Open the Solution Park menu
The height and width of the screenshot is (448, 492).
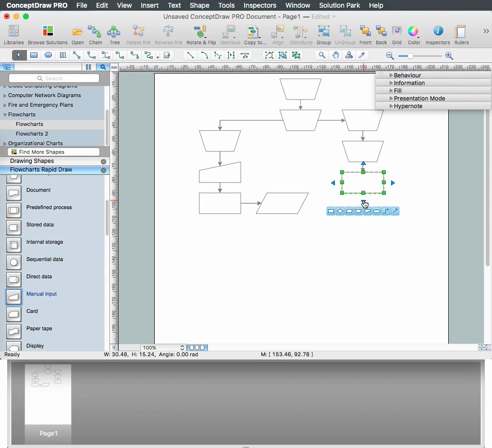coord(339,5)
